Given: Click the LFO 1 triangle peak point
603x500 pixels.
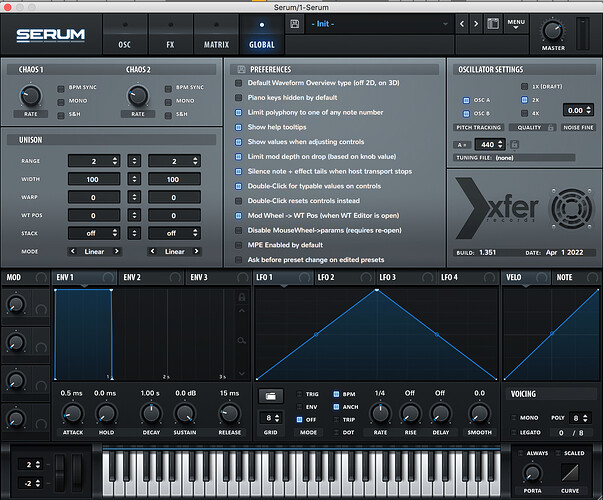Looking at the screenshot, I should pos(377,290).
